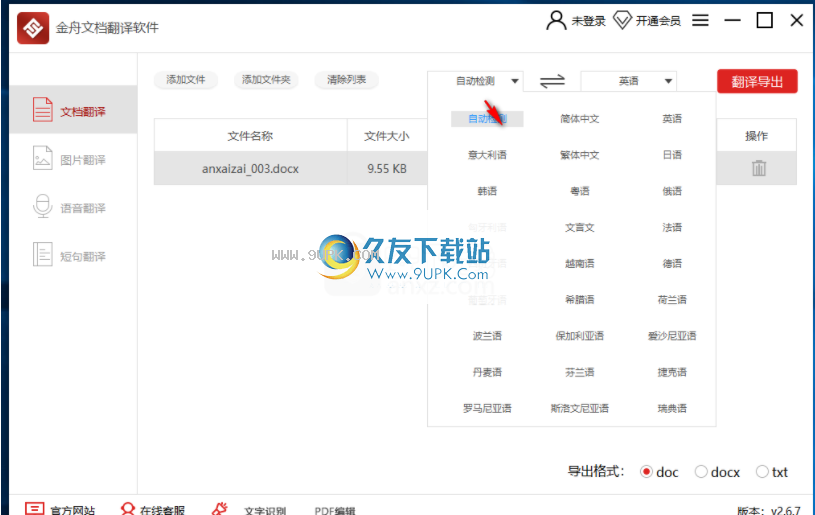Choose 捷克语 in language list
815x515 pixels.
point(672,372)
